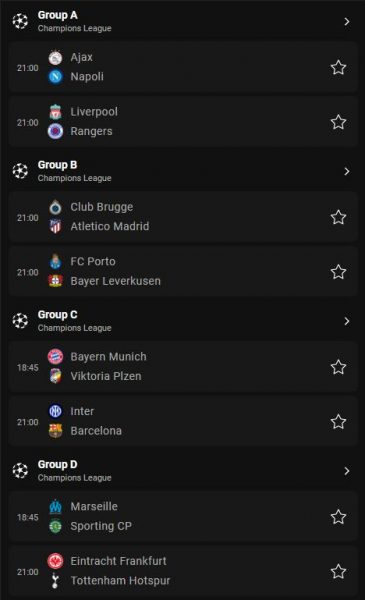The image size is (365, 600).
Task: Click the Barcelona club crest
Action: 55,431
